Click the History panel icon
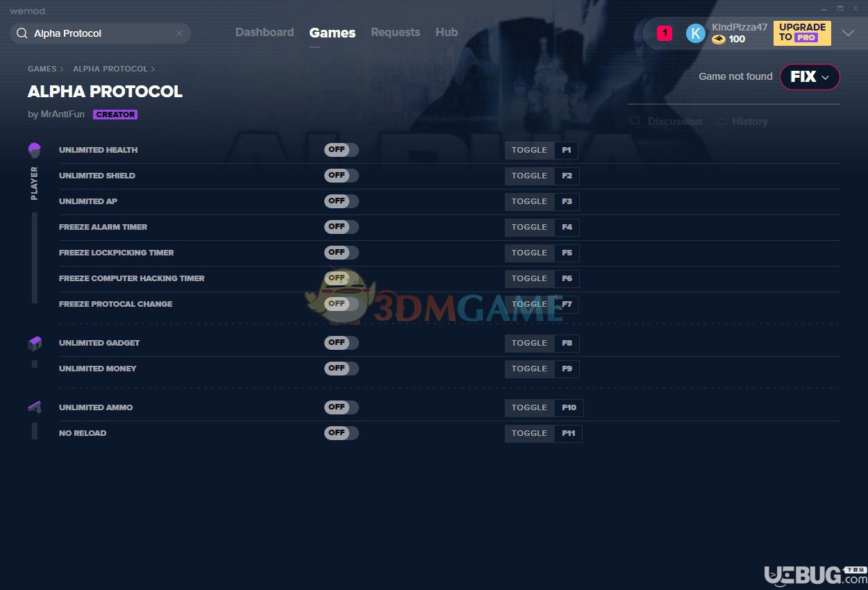The height and width of the screenshot is (590, 868). tap(721, 121)
